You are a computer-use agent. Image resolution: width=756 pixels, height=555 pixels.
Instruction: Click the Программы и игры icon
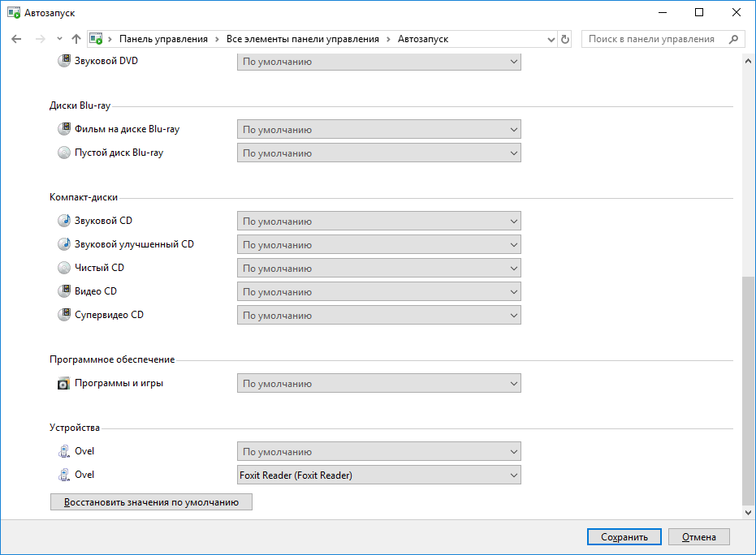point(63,384)
